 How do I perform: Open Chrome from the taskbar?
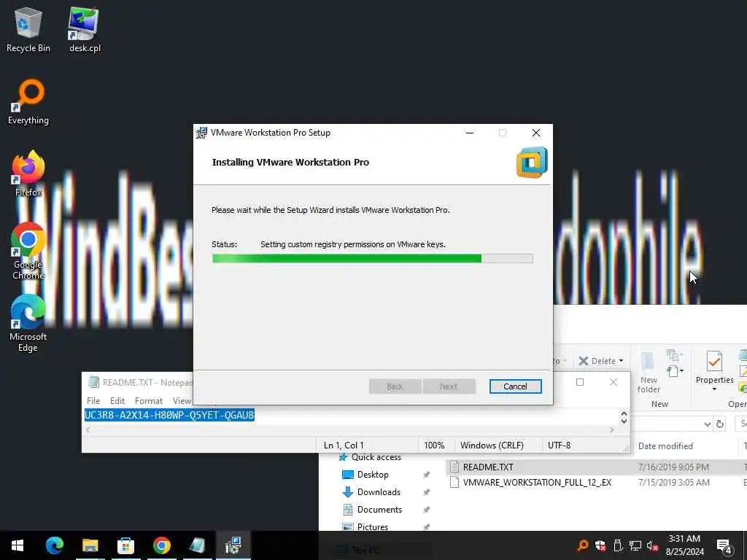click(162, 545)
